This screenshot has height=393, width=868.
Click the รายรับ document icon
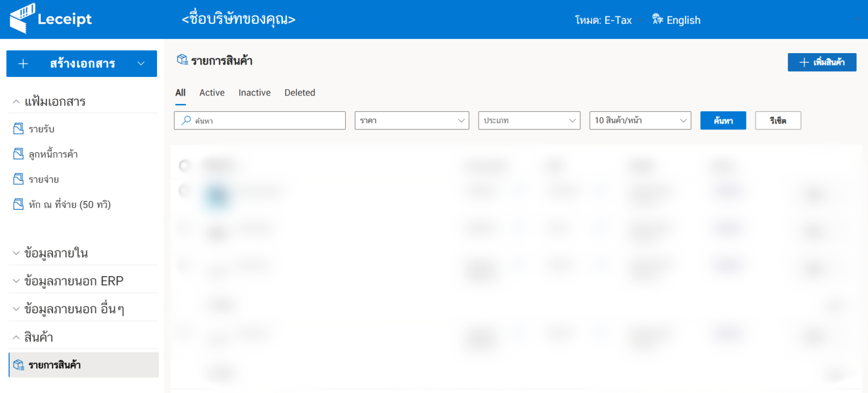tap(18, 129)
